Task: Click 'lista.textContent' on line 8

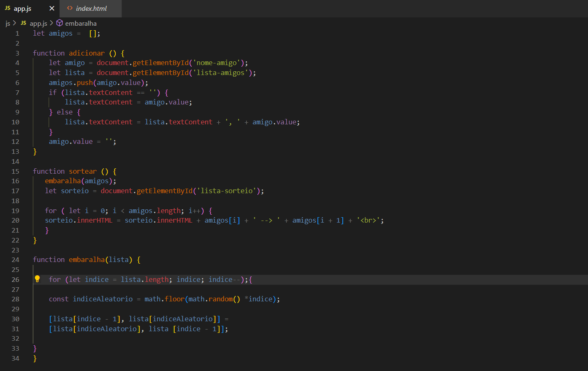Action: 99,102
